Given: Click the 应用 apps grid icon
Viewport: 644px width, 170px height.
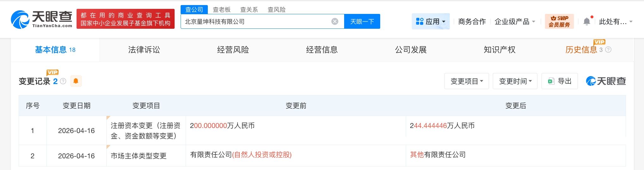Looking at the screenshot, I should (x=420, y=21).
